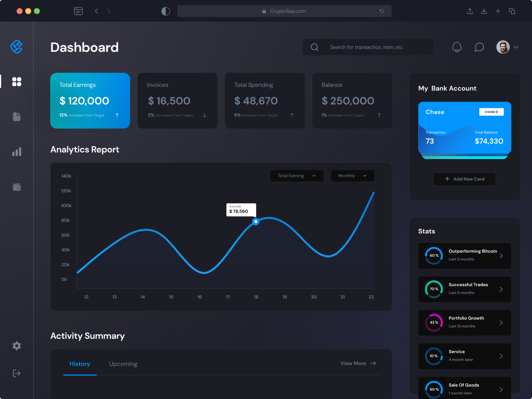The width and height of the screenshot is (532, 399).
Task: Open the chat messages bubble icon
Action: click(x=479, y=47)
